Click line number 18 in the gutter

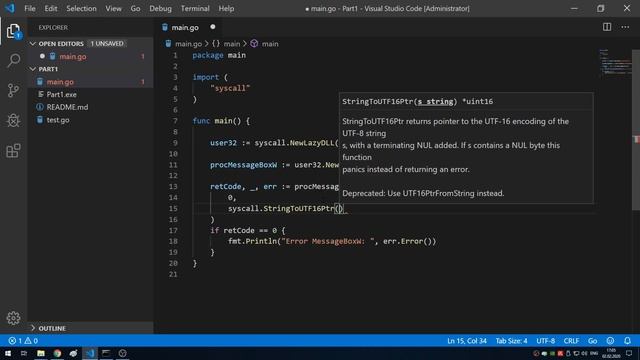(x=173, y=241)
